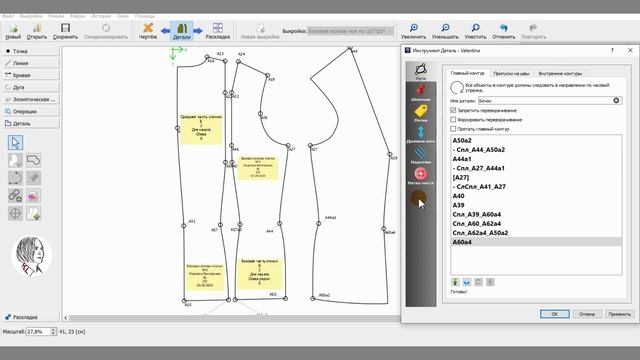Image resolution: width=640 pixels, height=360 pixels.
Task: Select A50a2 in contour list
Action: (x=536, y=140)
